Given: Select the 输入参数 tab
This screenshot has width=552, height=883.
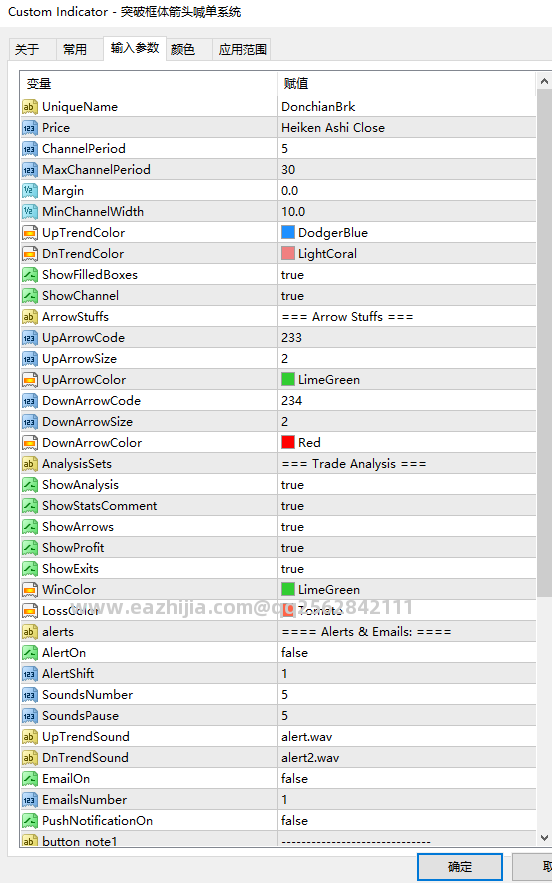Looking at the screenshot, I should tap(135, 48).
